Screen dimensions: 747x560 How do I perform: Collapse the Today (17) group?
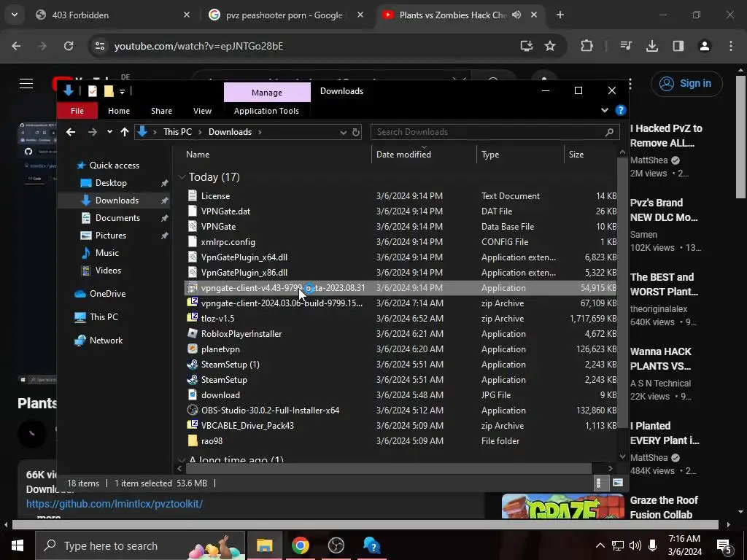(182, 177)
